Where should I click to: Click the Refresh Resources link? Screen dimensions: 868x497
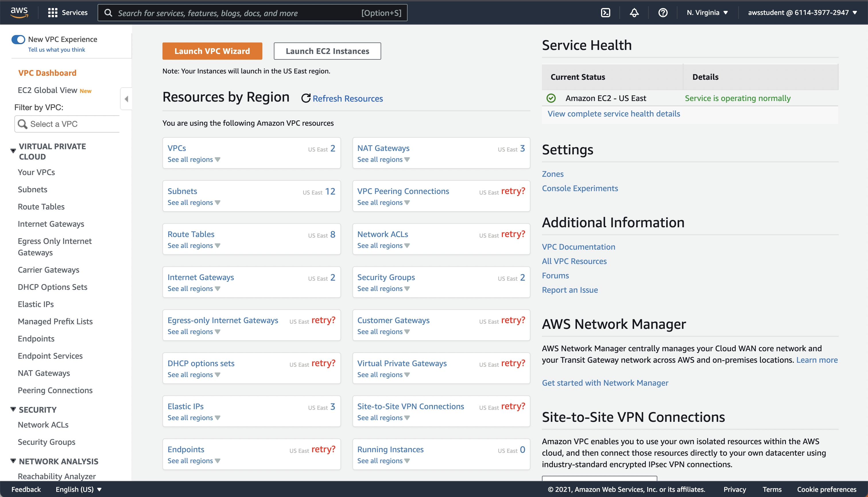coord(348,98)
